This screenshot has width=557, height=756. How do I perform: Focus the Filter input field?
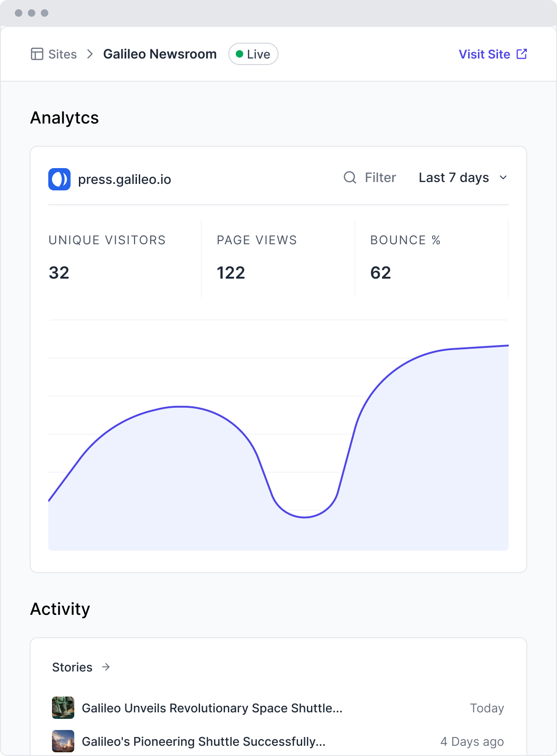380,177
